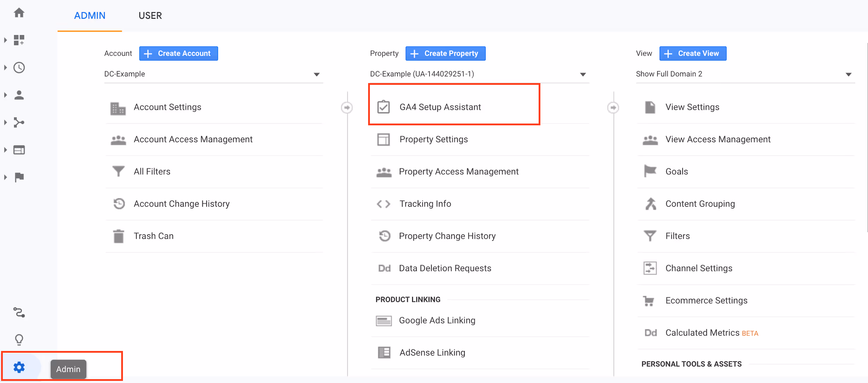Open Acquisition reports branching icon
This screenshot has height=383, width=868.
tap(19, 123)
